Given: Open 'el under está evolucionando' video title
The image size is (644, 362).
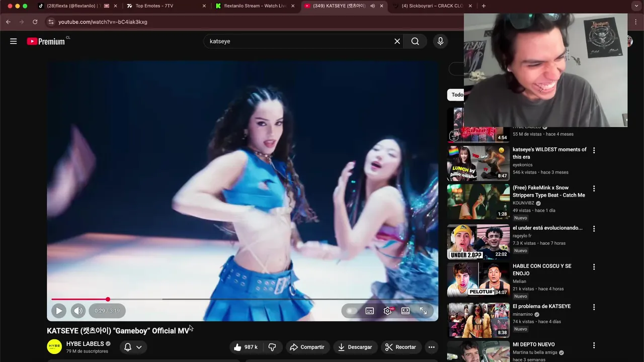Looking at the screenshot, I should (x=547, y=228).
